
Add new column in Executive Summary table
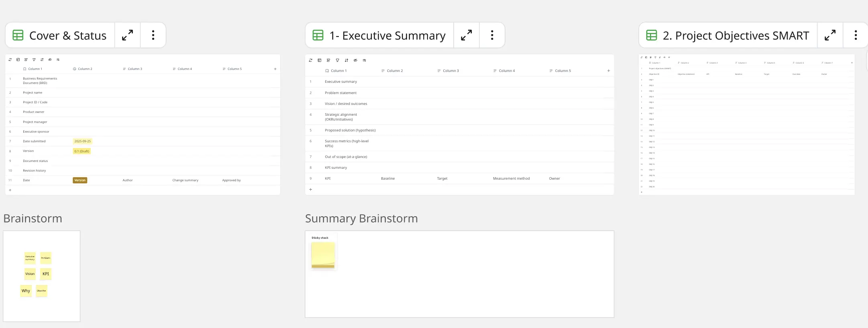click(x=609, y=71)
